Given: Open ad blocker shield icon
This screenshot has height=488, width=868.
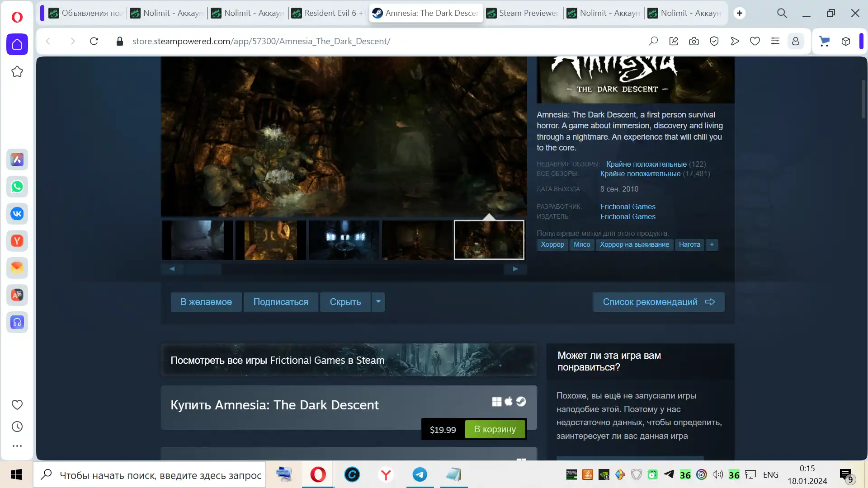Looking at the screenshot, I should [x=714, y=41].
